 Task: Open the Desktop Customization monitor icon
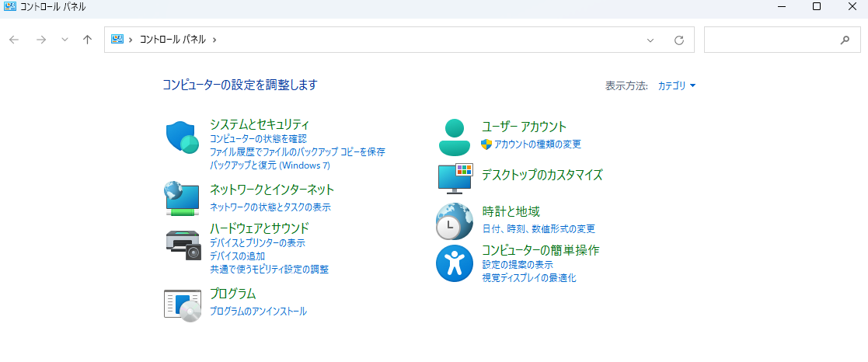point(455,178)
